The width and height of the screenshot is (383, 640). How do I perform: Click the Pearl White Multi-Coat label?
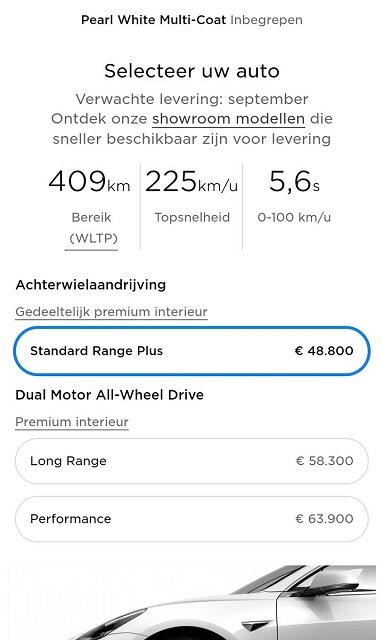pos(153,20)
